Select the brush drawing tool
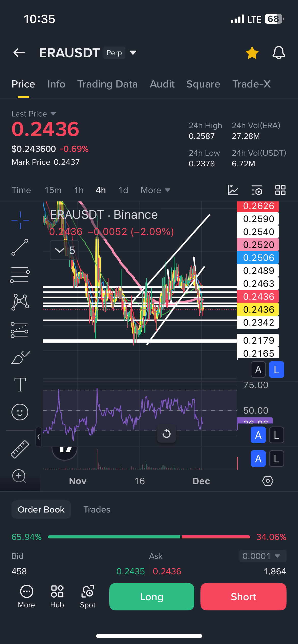 click(20, 357)
